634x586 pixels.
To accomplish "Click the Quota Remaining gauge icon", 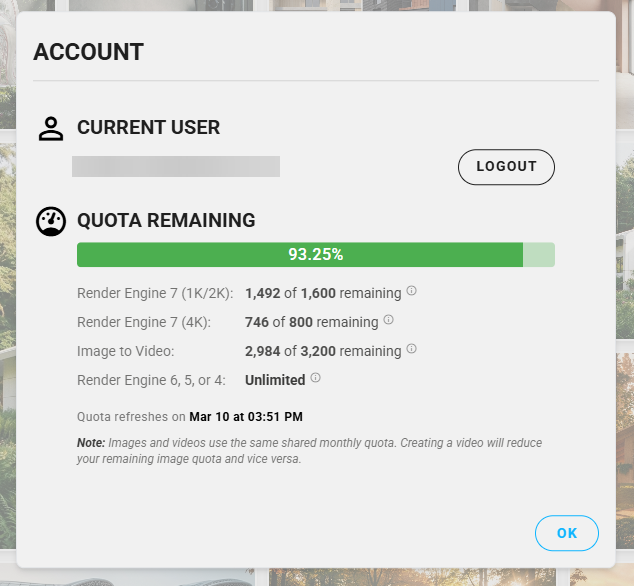I will (51, 221).
